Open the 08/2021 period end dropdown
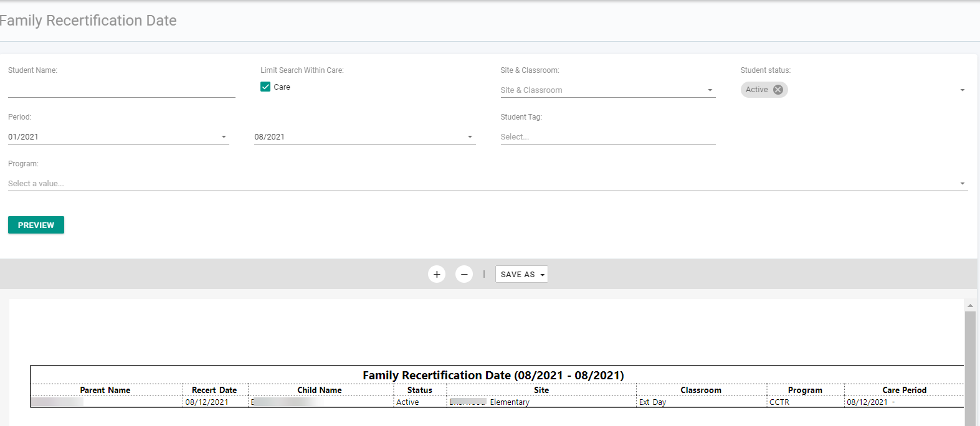Screen dimensions: 980x426 click(365, 137)
